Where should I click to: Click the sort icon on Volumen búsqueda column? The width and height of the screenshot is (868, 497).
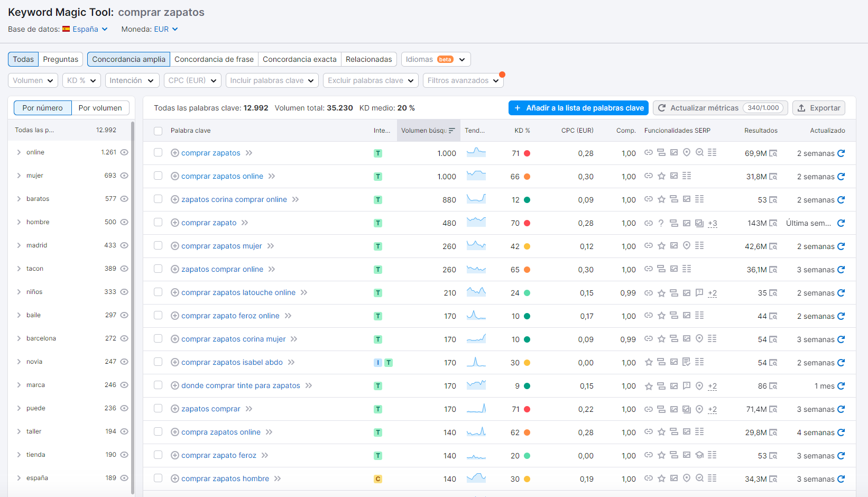pos(453,130)
